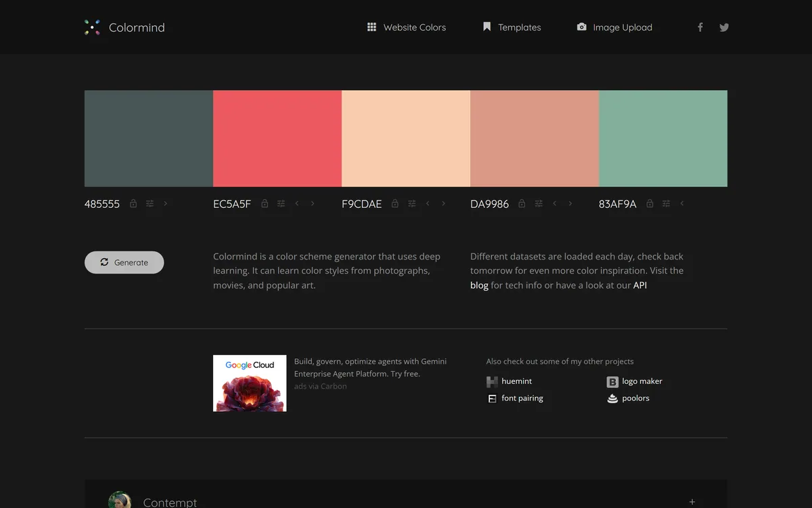812x508 pixels.
Task: Lock the EC5A5F color
Action: (265, 203)
